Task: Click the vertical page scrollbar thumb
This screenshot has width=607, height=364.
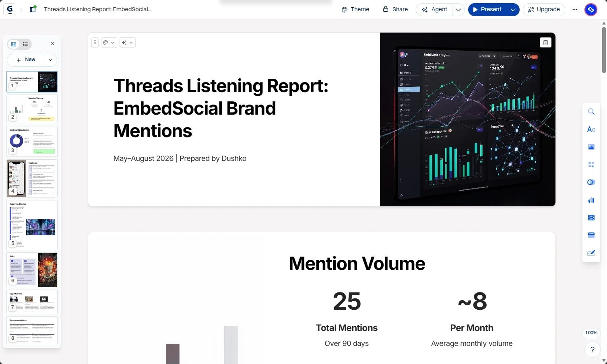Action: coord(604,50)
